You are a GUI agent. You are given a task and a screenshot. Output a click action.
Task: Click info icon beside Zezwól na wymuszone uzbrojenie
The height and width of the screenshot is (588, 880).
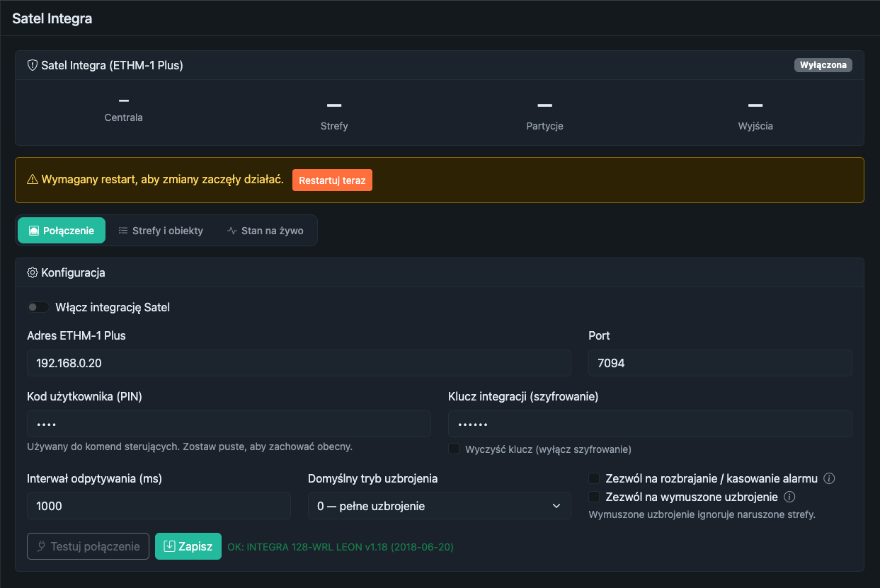click(x=790, y=497)
